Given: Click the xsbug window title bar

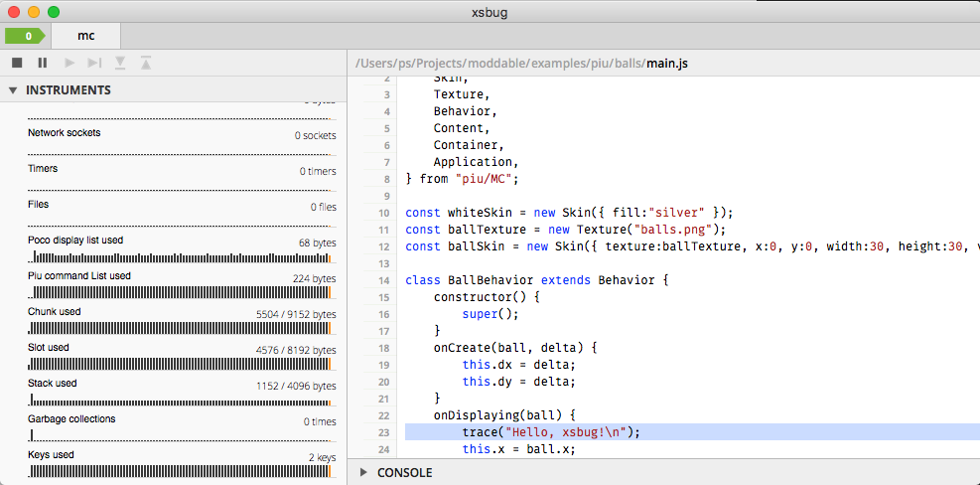Looking at the screenshot, I should tap(490, 12).
